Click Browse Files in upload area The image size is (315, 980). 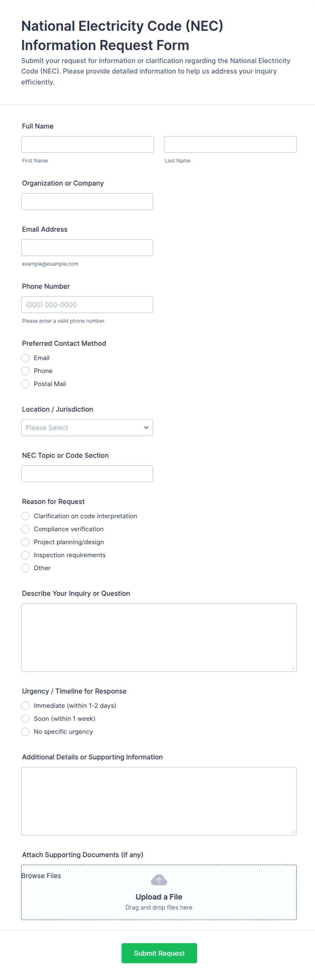[x=41, y=876]
